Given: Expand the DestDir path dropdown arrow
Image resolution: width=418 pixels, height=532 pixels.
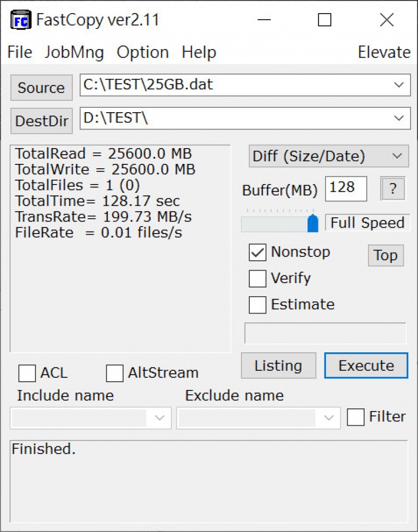Looking at the screenshot, I should pos(399,118).
